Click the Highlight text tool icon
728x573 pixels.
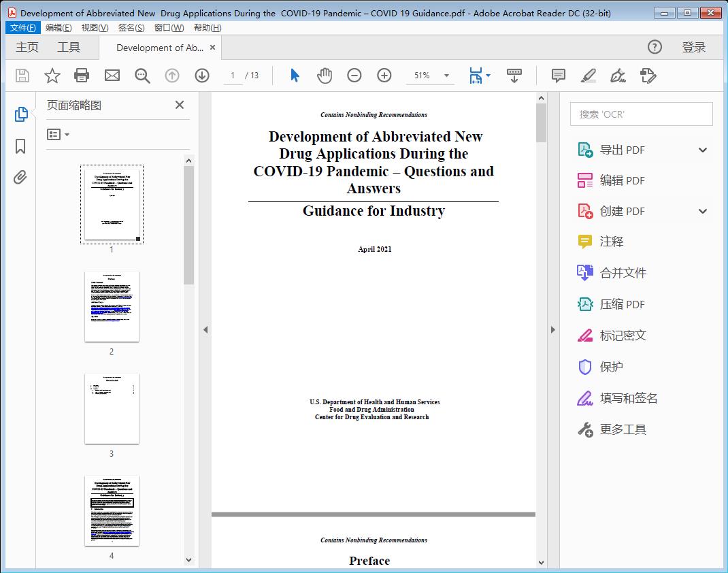(587, 76)
